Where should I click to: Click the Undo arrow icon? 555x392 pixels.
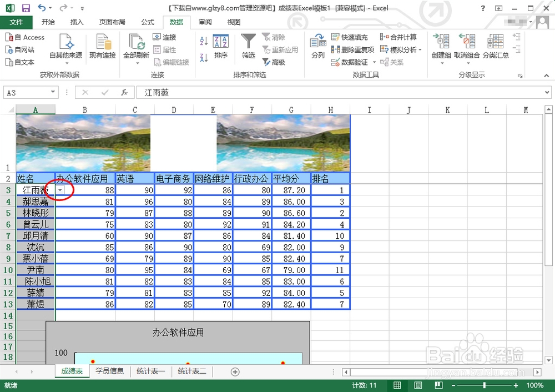(x=42, y=8)
